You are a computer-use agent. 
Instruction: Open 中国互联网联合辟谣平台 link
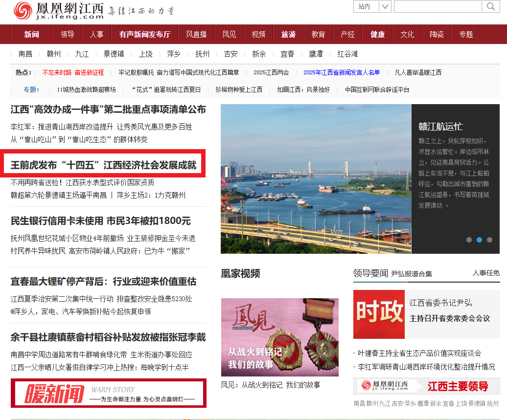click(377, 89)
